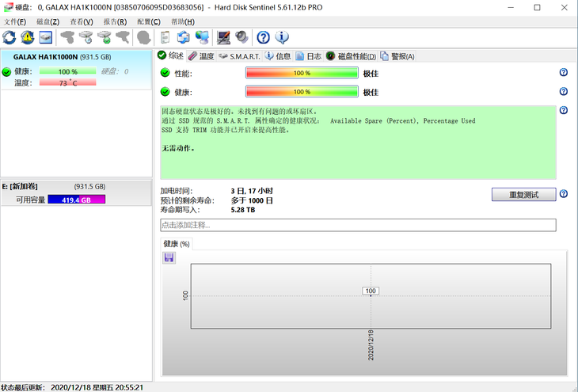The width and height of the screenshot is (578, 392).
Task: Open the 帮助(H) menu
Action: point(182,21)
